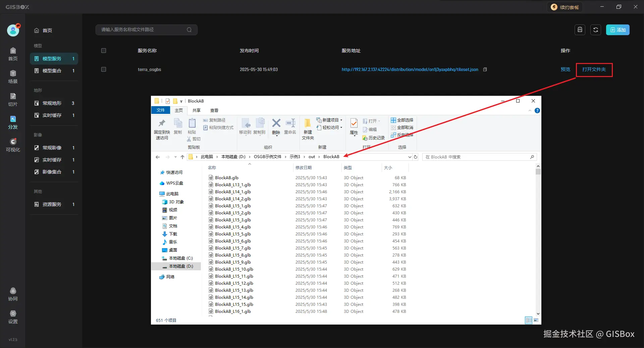The width and height of the screenshot is (644, 348).
Task: Switch Explorer to large icons view
Action: [x=536, y=320]
